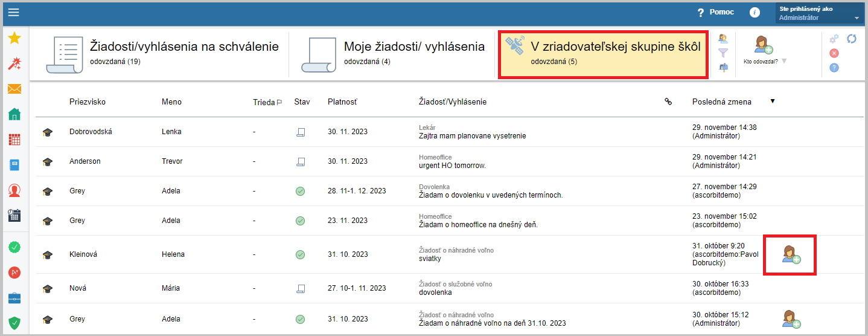The width and height of the screenshot is (868, 336).
Task: Open Pomoc help link
Action: coord(716,12)
